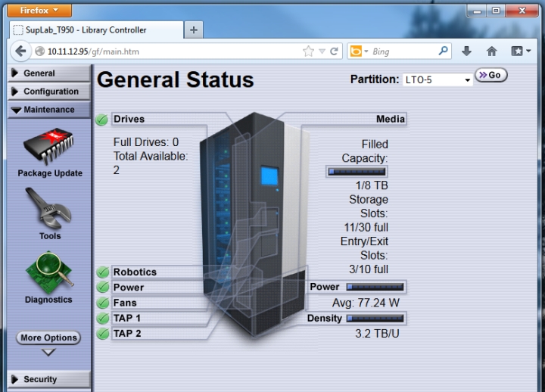Reload the page with refresh icon
This screenshot has width=545, height=392.
(x=335, y=51)
